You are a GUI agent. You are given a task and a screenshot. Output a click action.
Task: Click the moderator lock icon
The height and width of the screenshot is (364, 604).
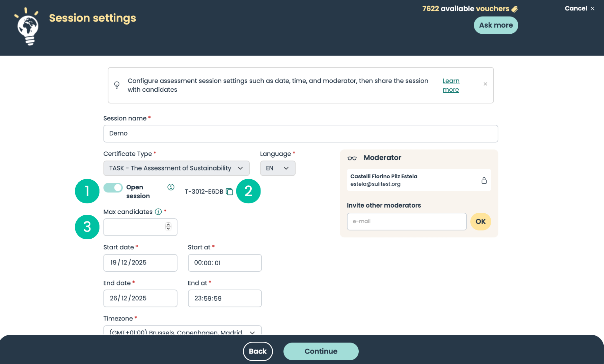(x=484, y=180)
